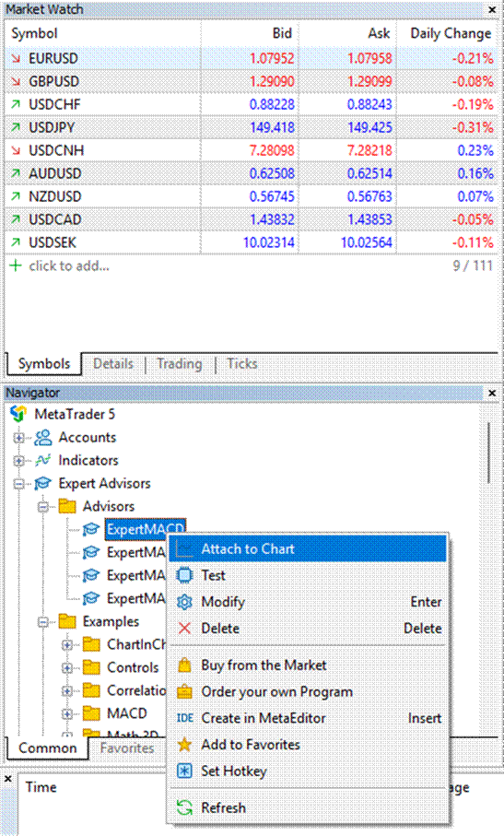Click the MACD folder icon
The width and height of the screenshot is (504, 836).
[91, 712]
